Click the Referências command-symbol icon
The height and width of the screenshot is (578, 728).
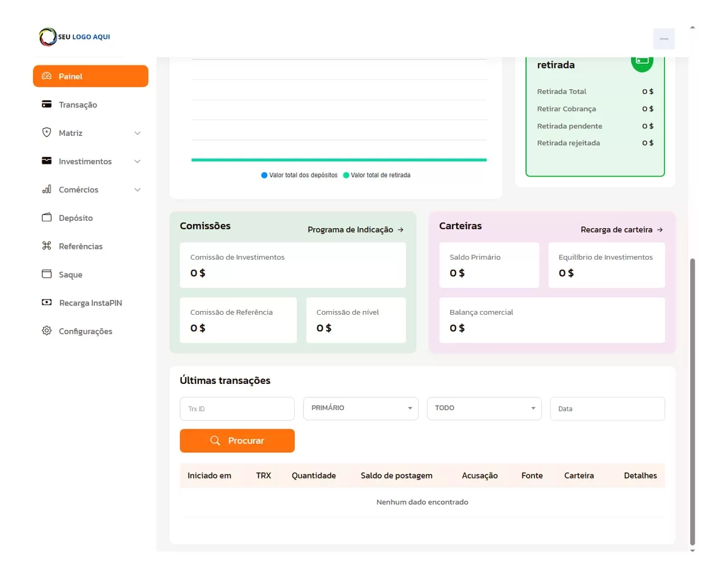coord(47,246)
